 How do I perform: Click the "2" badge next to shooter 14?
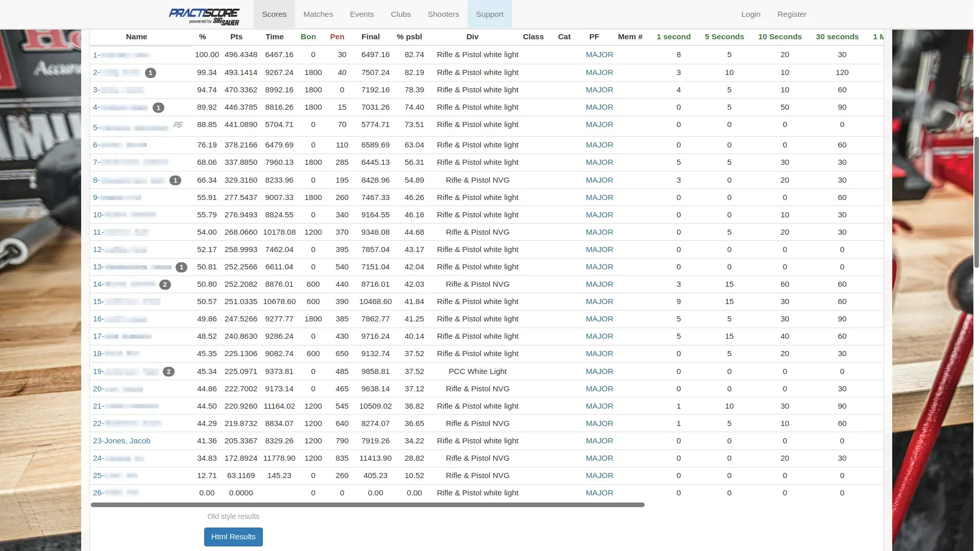(164, 285)
